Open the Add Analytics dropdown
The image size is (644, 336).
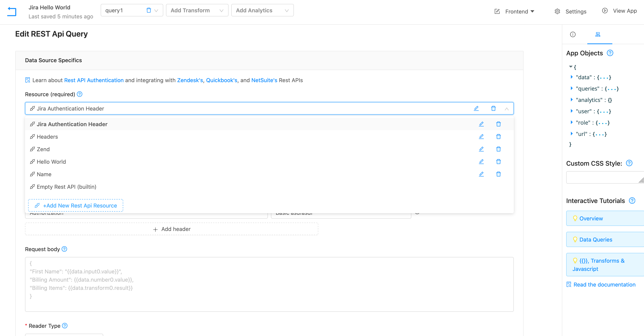[x=262, y=10]
